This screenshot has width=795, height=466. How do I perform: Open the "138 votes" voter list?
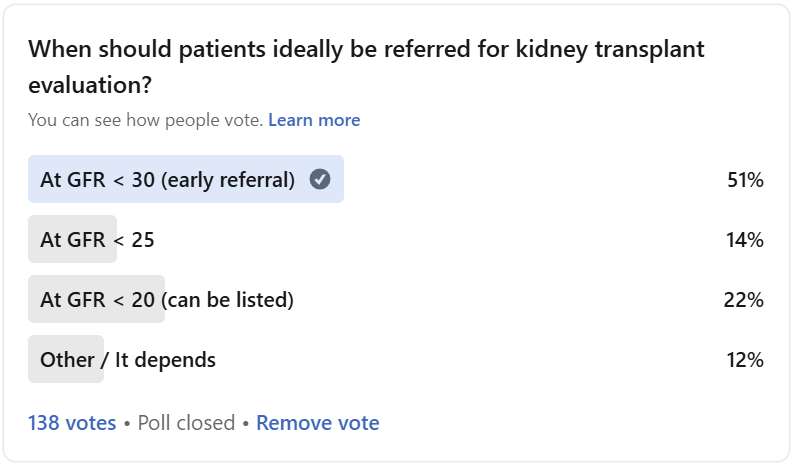72,422
